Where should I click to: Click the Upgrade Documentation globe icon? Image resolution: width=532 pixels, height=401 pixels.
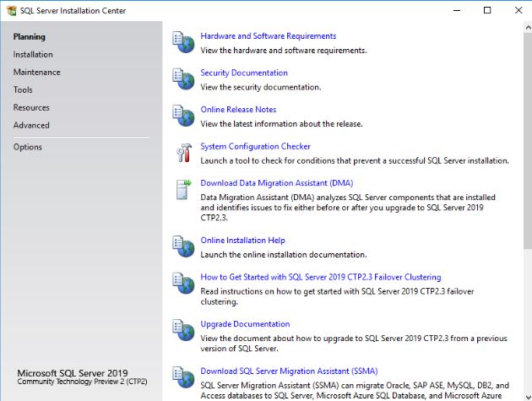pos(183,330)
